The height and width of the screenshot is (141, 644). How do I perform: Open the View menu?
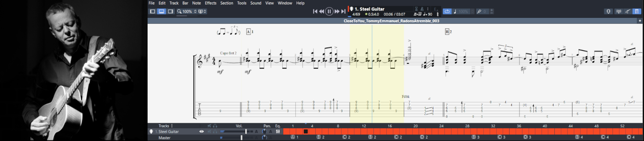click(269, 3)
